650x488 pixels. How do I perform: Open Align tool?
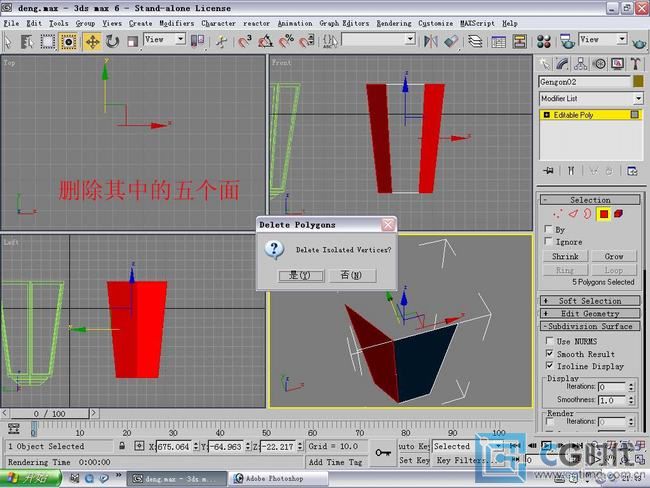[451, 41]
